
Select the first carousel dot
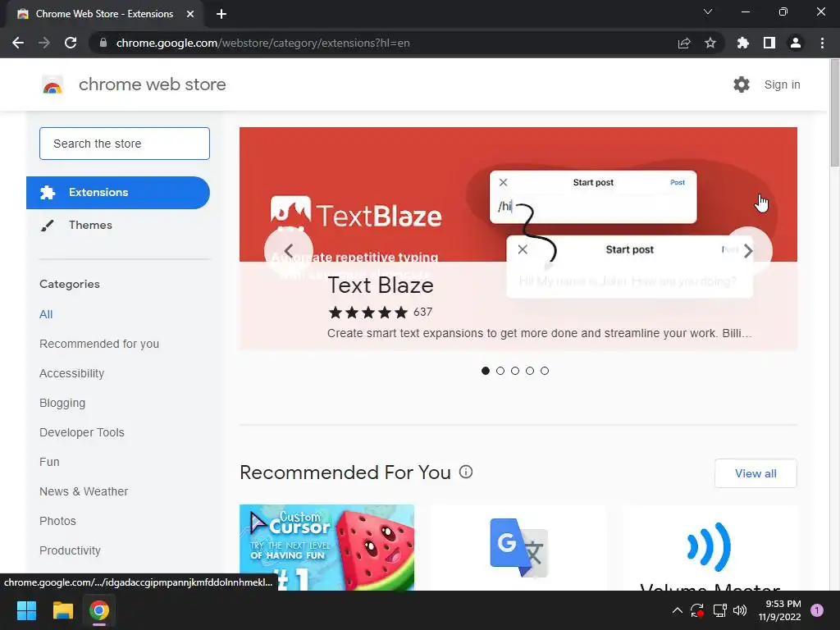(486, 371)
